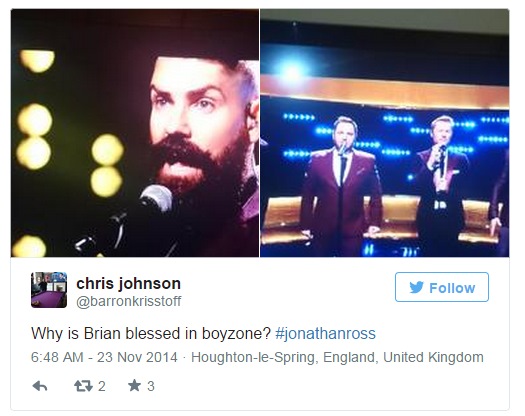Open the Houghton-le-Spring location link

tap(337, 357)
